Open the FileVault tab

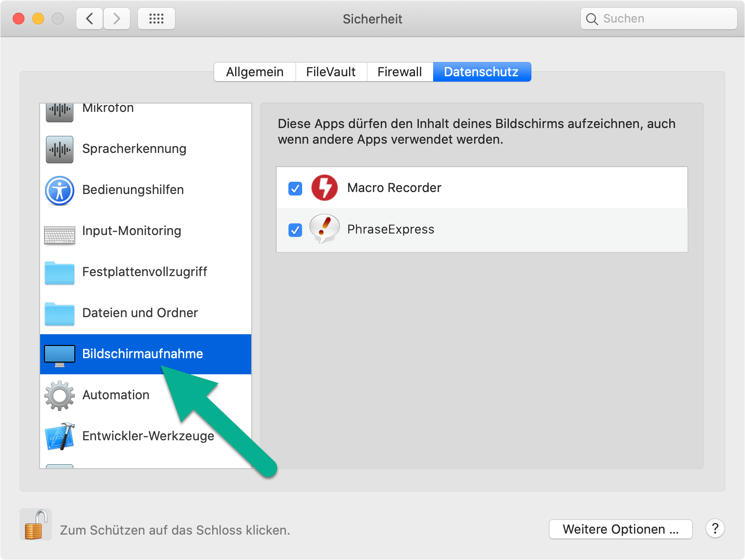click(331, 72)
